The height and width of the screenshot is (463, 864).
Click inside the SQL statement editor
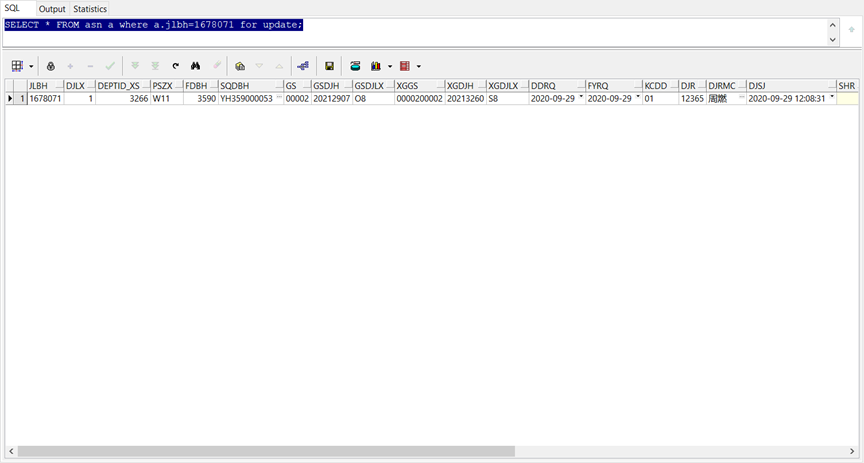(414, 32)
